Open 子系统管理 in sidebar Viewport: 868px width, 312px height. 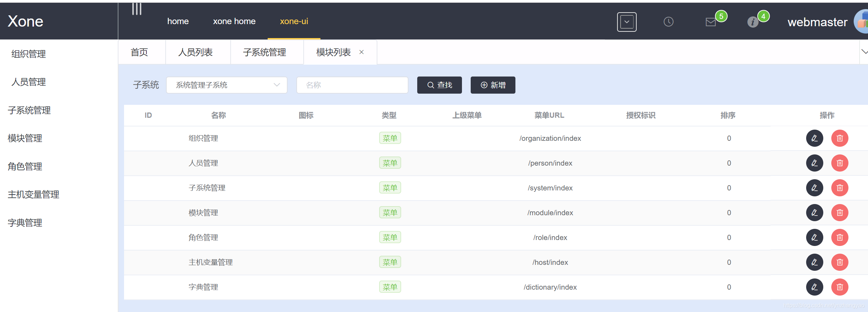click(x=29, y=110)
